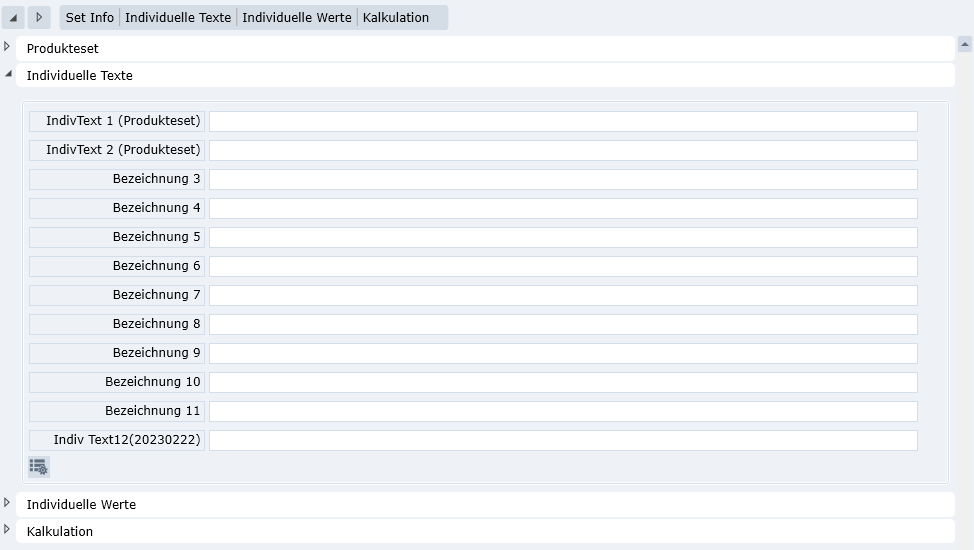
Task: Focus the IndivText 2 (Produkteset) input field
Action: [x=563, y=150]
